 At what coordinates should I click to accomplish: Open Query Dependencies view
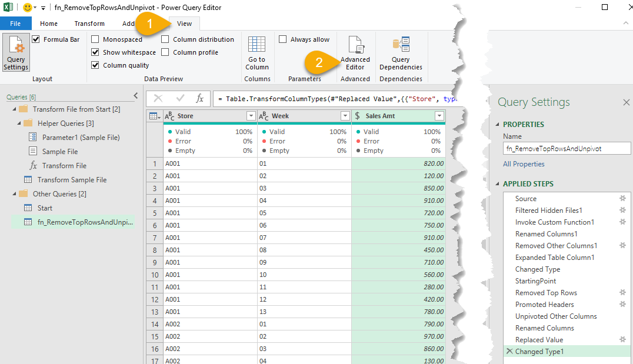(401, 54)
